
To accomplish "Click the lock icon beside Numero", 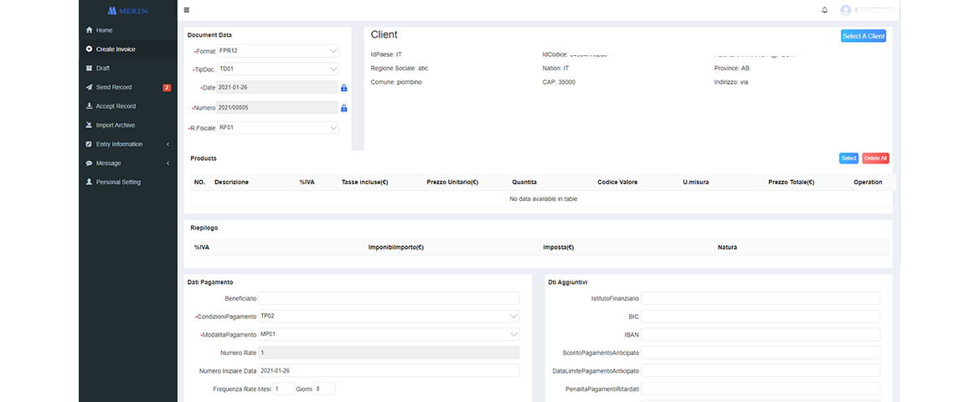I will pyautogui.click(x=343, y=108).
